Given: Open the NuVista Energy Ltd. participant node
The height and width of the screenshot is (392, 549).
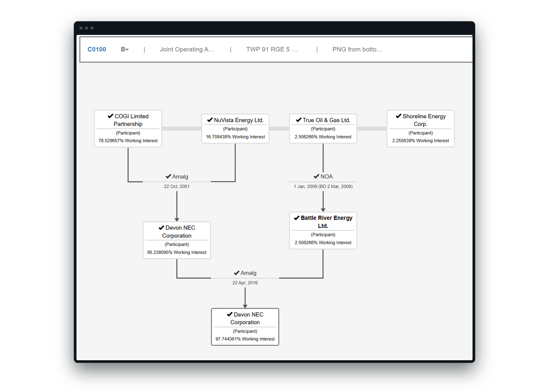Looking at the screenshot, I should click(235, 129).
